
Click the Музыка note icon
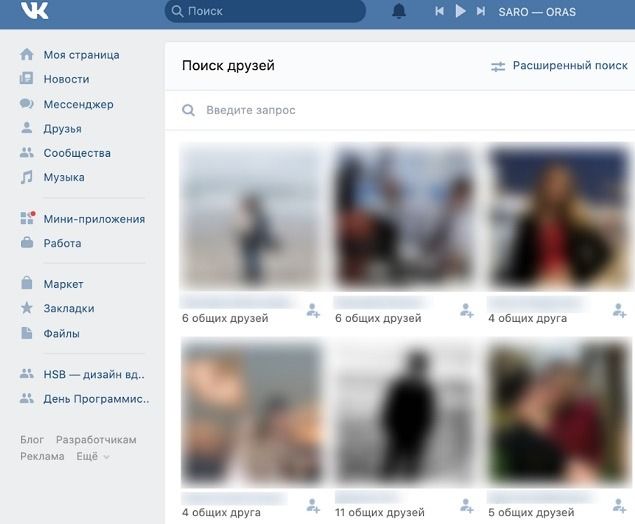coord(27,177)
